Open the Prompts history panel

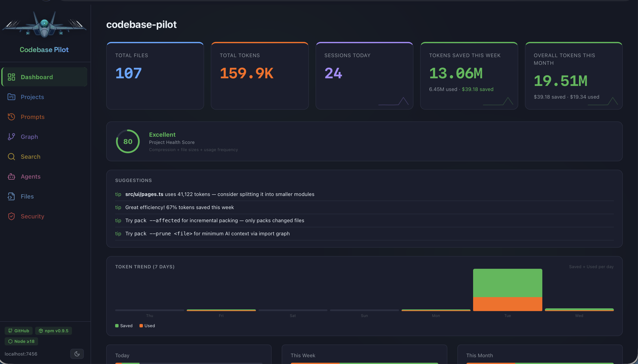33,117
